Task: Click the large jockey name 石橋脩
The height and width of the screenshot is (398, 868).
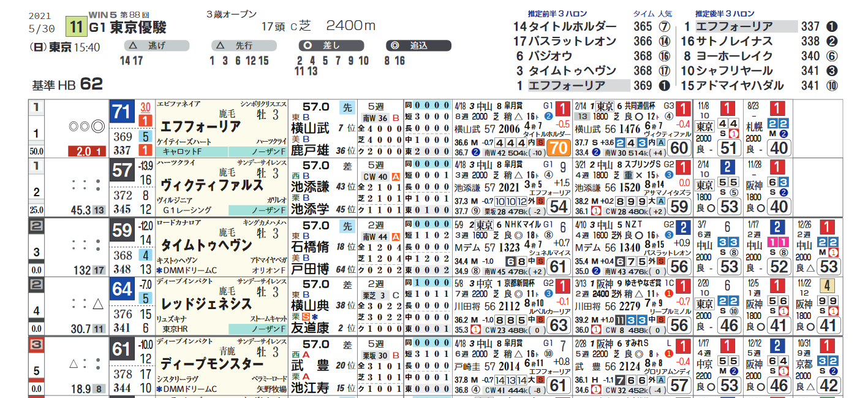Action: click(x=310, y=247)
